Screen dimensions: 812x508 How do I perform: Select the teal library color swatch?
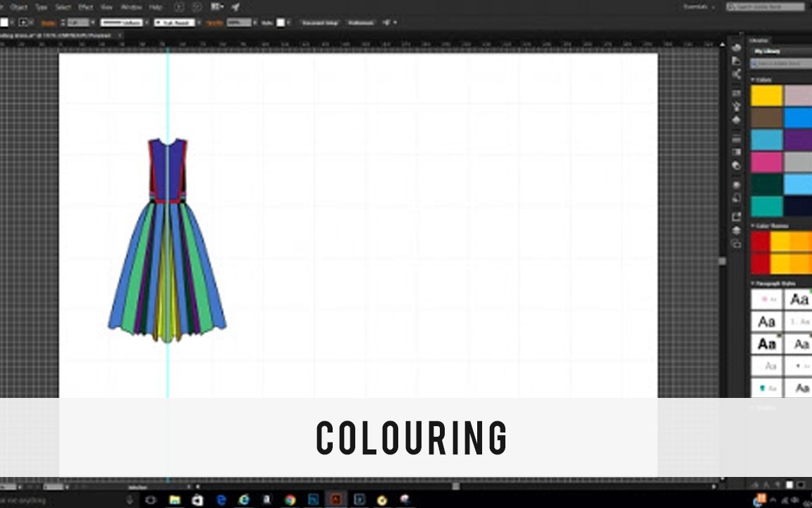766,206
